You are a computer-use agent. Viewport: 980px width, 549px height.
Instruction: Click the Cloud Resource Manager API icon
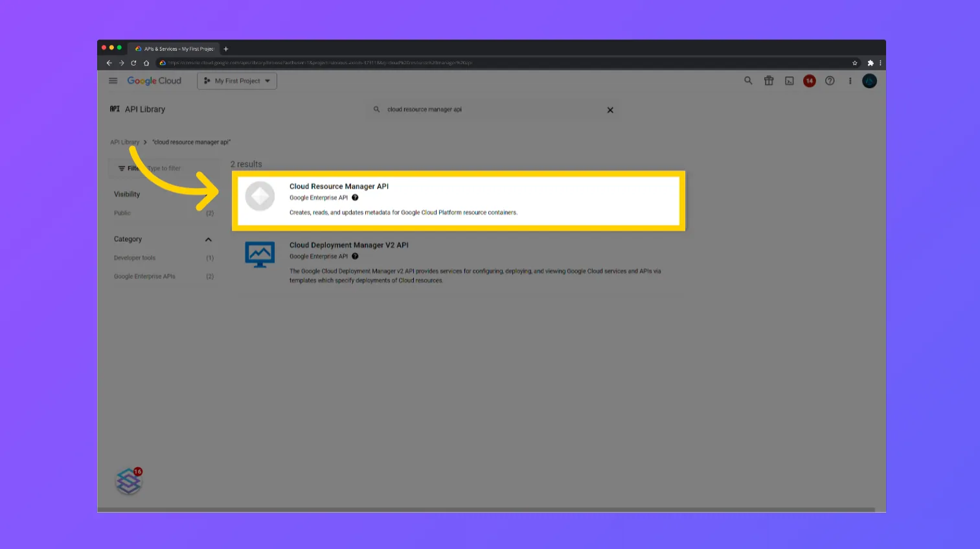pyautogui.click(x=260, y=196)
